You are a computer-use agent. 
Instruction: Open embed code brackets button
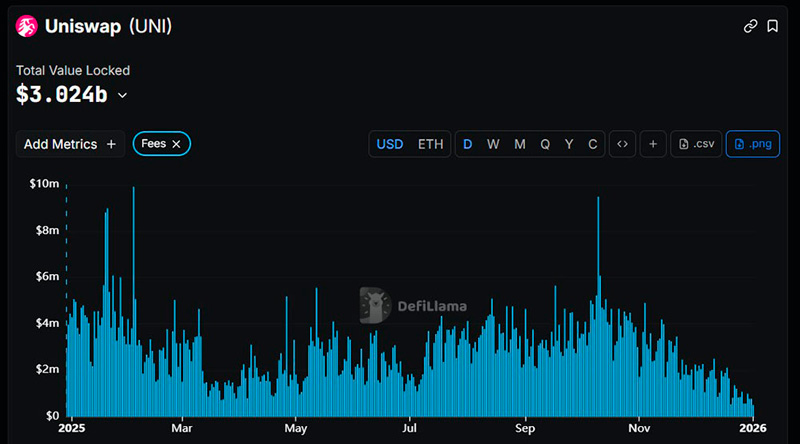coord(622,144)
